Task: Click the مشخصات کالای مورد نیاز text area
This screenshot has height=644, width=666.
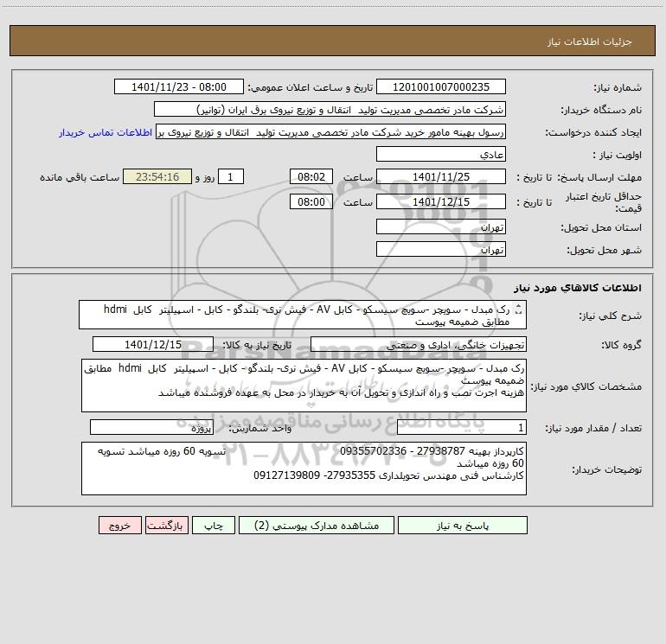Action: point(304,386)
